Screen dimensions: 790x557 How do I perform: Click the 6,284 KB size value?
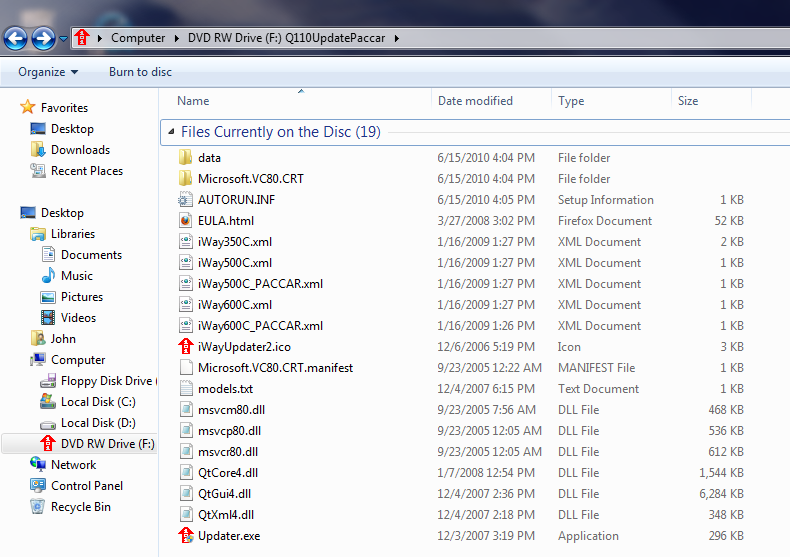click(x=721, y=494)
